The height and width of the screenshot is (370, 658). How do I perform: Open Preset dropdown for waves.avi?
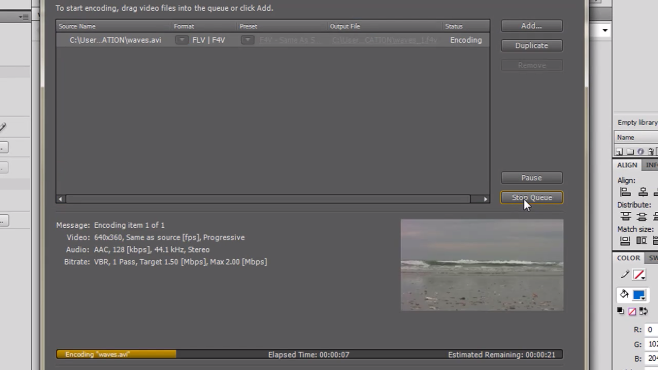coord(248,40)
